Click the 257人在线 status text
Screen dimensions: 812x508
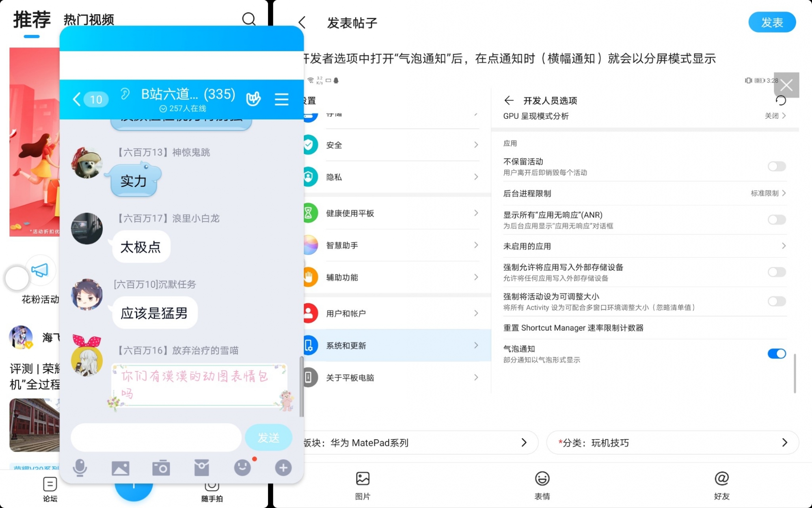183,109
